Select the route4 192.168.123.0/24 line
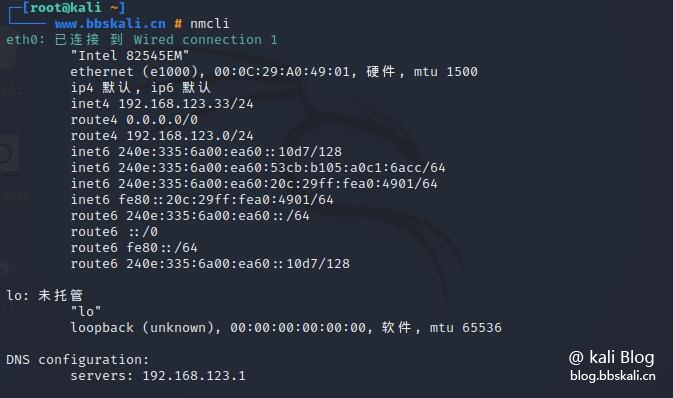The height and width of the screenshot is (398, 673). tap(162, 136)
